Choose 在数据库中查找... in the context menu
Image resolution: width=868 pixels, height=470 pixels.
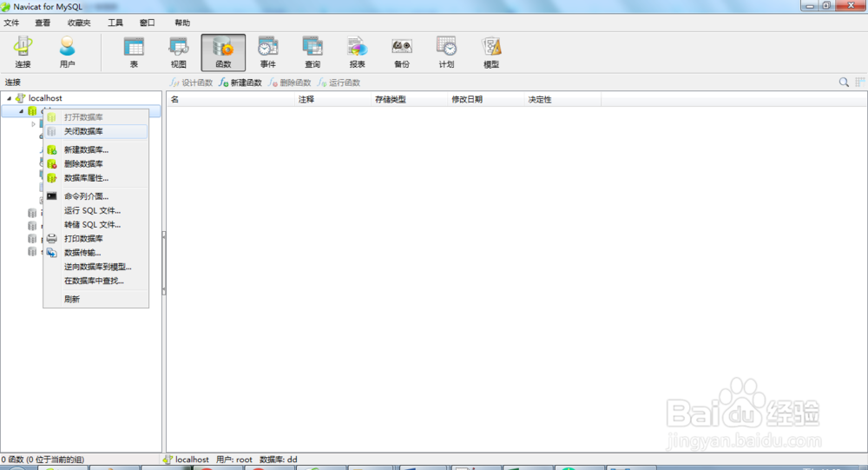(95, 281)
